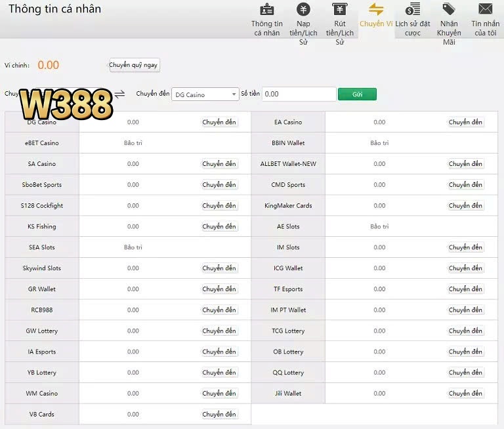Open the Tin nhắn của tôi envelope icon
This screenshot has width=504, height=429.
(x=486, y=9)
